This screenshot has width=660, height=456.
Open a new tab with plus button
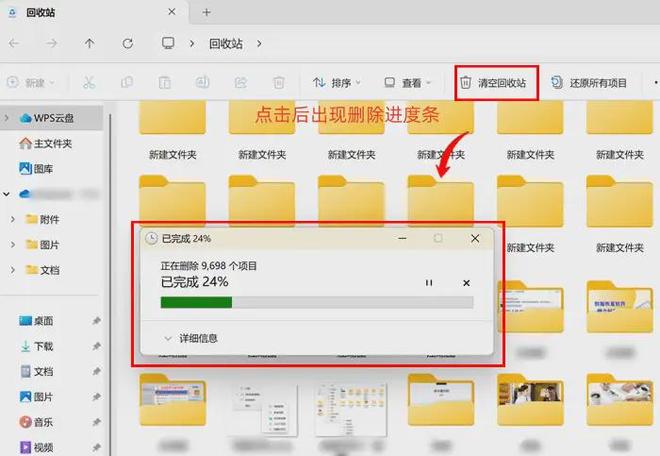point(206,12)
